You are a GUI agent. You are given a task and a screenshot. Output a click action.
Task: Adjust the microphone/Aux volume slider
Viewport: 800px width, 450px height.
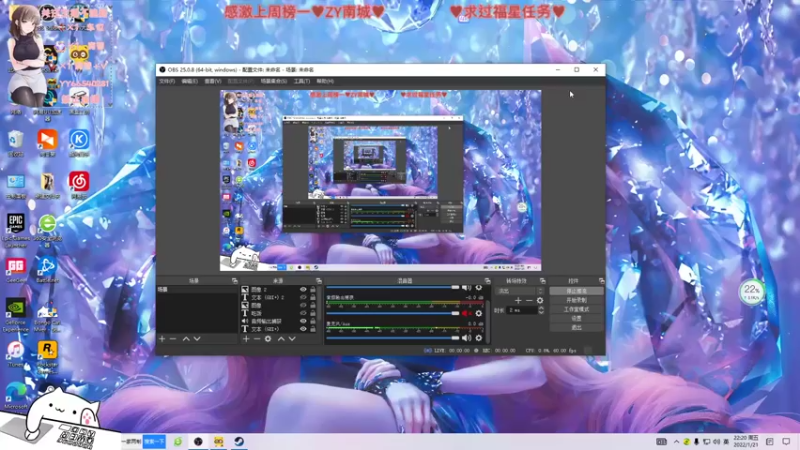[393, 338]
